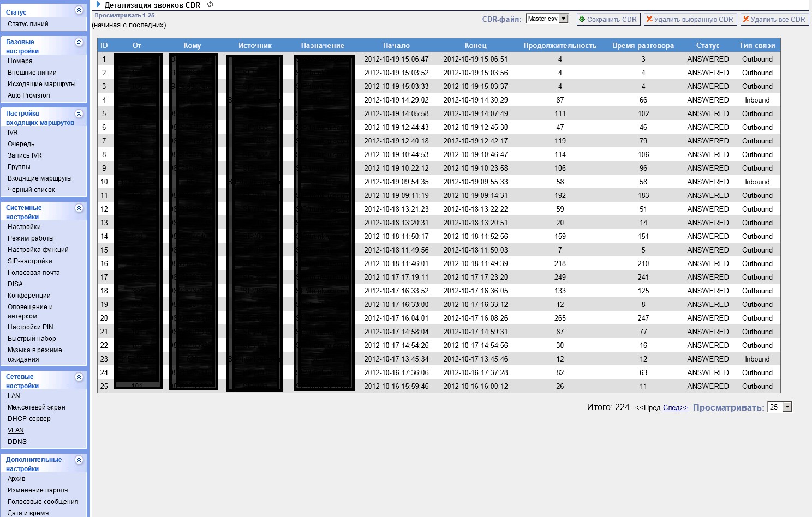The image size is (812, 517).
Task: Open DISA in the sidebar
Action: pyautogui.click(x=15, y=284)
